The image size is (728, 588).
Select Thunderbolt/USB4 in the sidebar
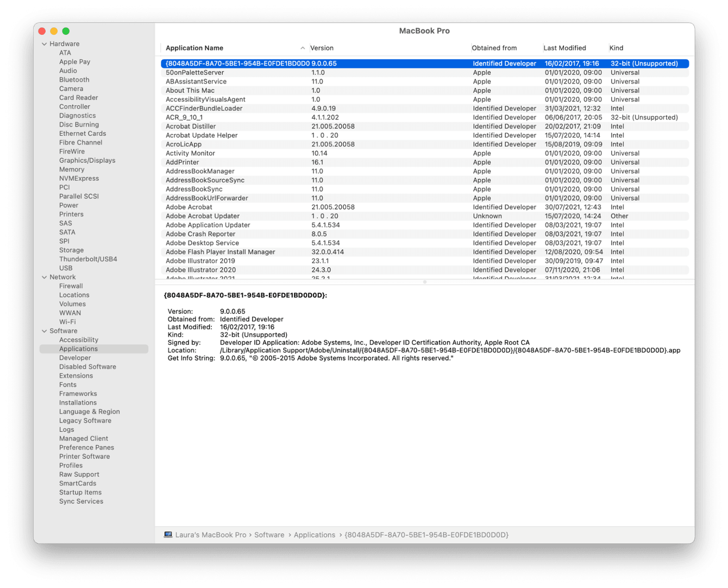coord(88,259)
